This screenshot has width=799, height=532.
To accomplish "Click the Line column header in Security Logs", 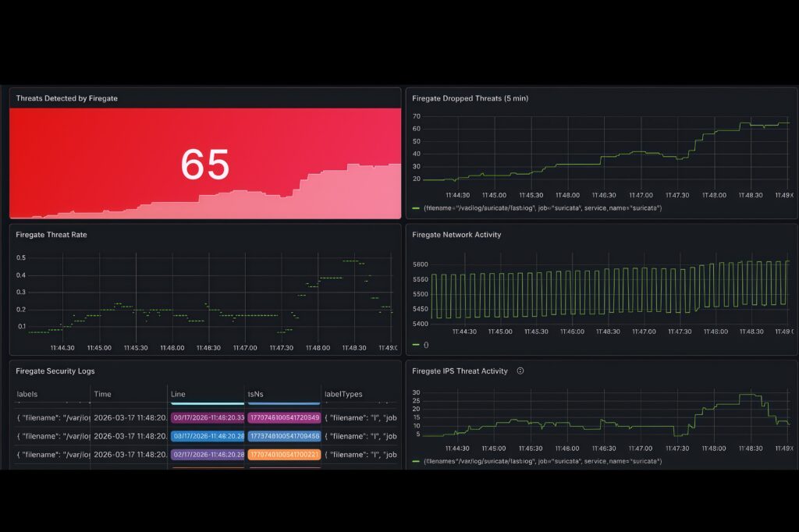I will (x=178, y=394).
